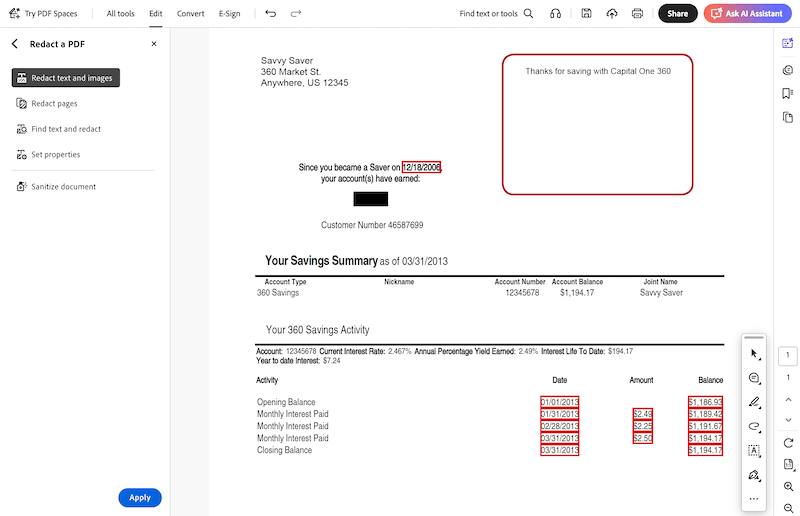This screenshot has height=516, width=800.
Task: Click the marked date 01/01/2013
Action: point(559,402)
